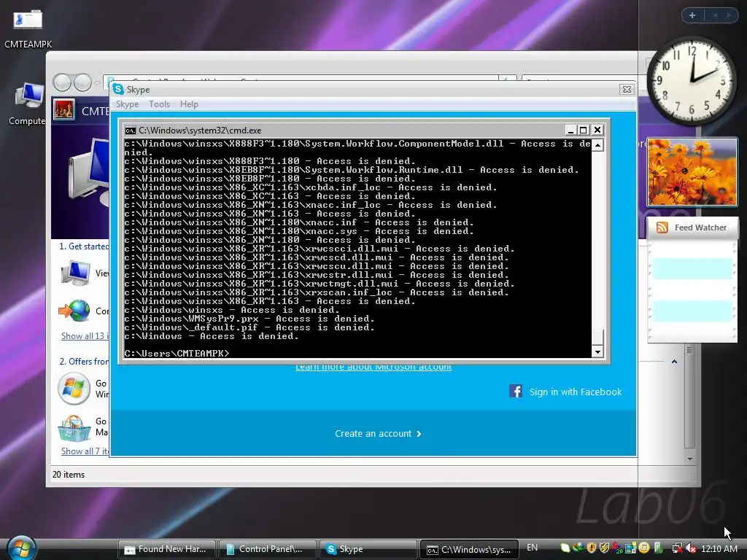Click the Windows Start orb

[20, 548]
